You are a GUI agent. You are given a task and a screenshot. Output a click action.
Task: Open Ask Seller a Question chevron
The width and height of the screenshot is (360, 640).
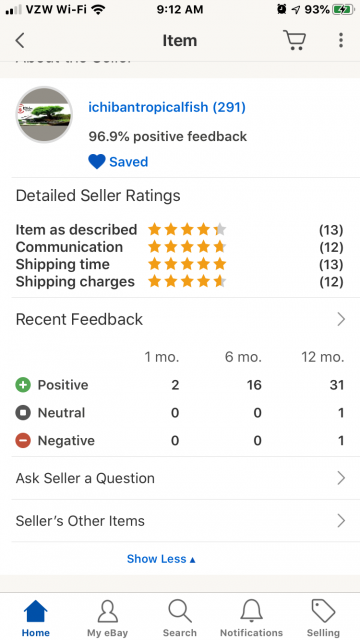(341, 478)
